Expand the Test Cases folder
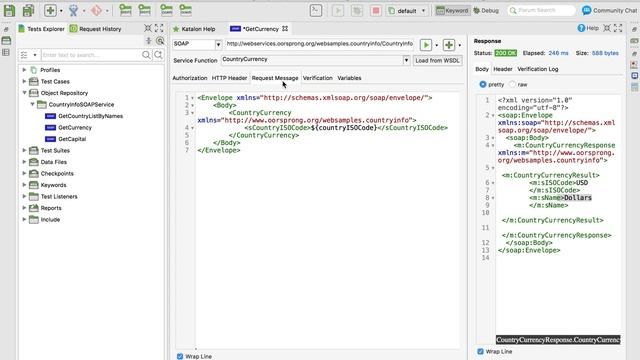The width and height of the screenshot is (640, 360). point(24,82)
